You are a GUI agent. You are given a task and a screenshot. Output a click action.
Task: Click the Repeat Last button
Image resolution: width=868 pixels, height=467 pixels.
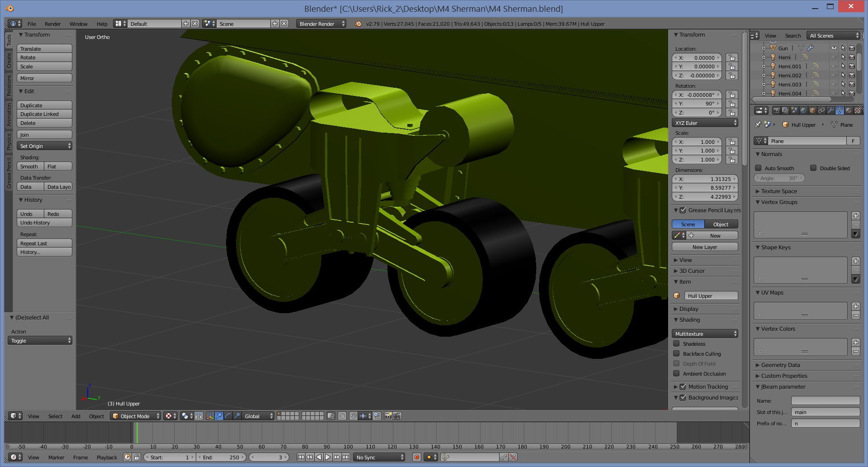(44, 243)
